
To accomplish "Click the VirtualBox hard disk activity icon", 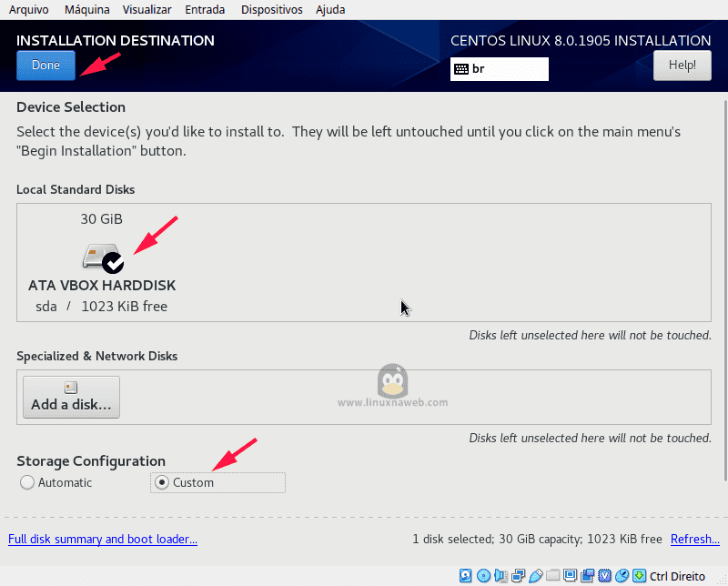I will pos(466,576).
